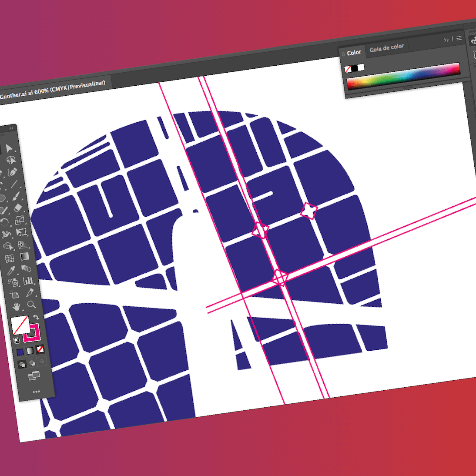Image resolution: width=476 pixels, height=476 pixels.
Task: Open the Color panel options menu
Action: tap(459, 38)
